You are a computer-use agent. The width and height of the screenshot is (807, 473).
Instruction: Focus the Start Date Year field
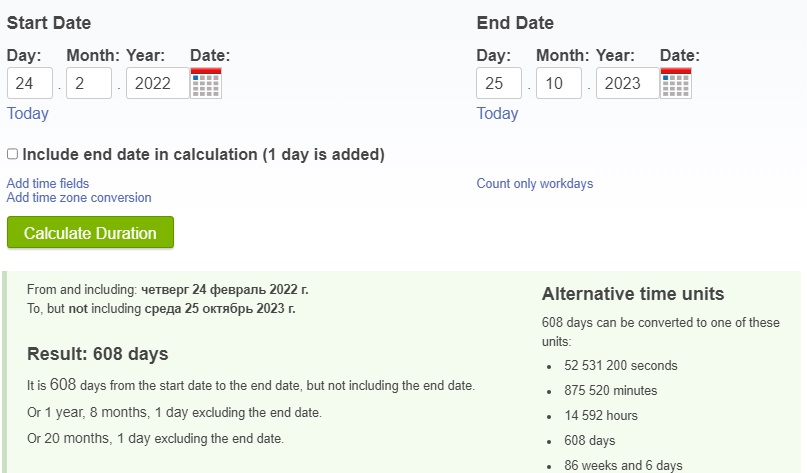pos(158,83)
